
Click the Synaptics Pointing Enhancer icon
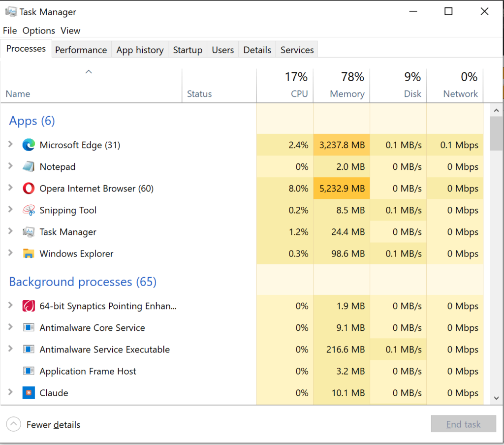[x=29, y=306]
